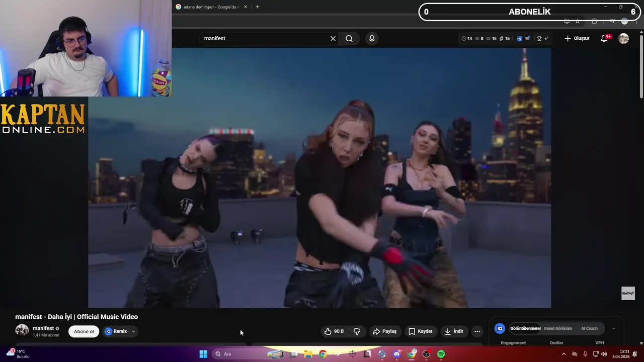
Task: Open the taskbar clock showing 15:31
Action: 620,354
